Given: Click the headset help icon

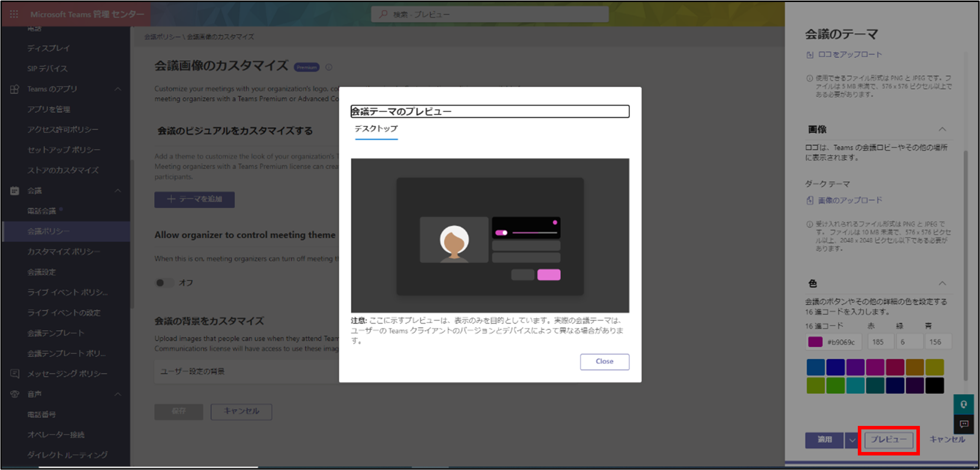Looking at the screenshot, I should [963, 404].
